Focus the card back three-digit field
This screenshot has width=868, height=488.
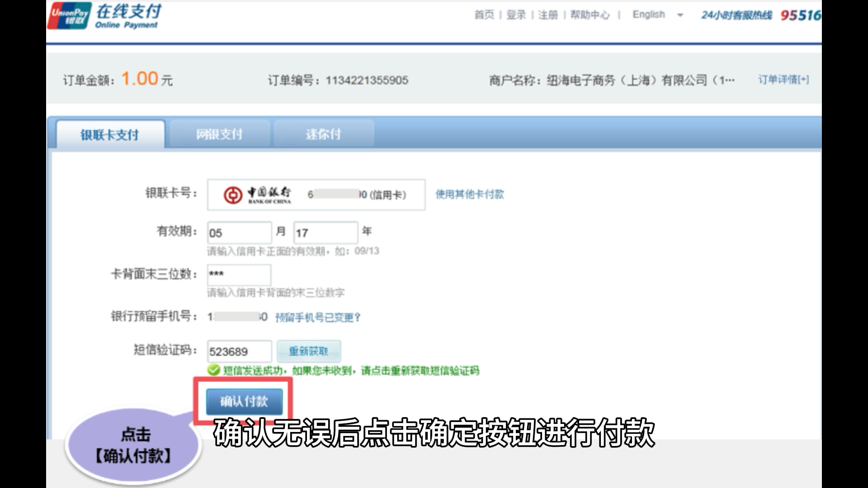click(x=239, y=275)
